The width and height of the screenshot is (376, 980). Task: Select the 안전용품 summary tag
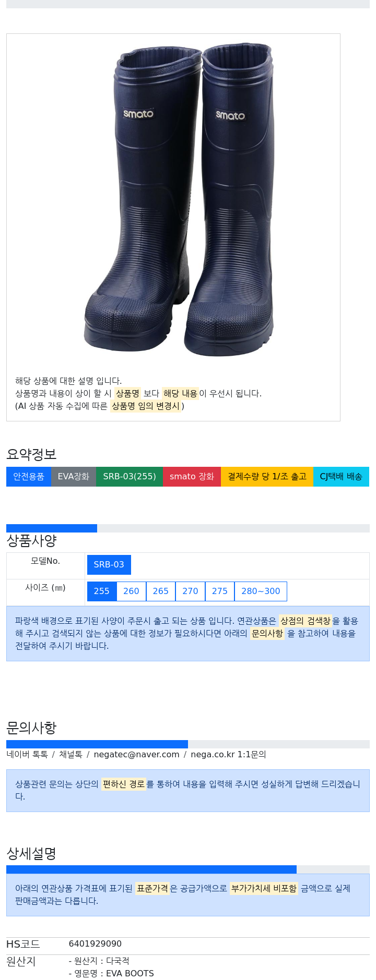pyautogui.click(x=29, y=477)
